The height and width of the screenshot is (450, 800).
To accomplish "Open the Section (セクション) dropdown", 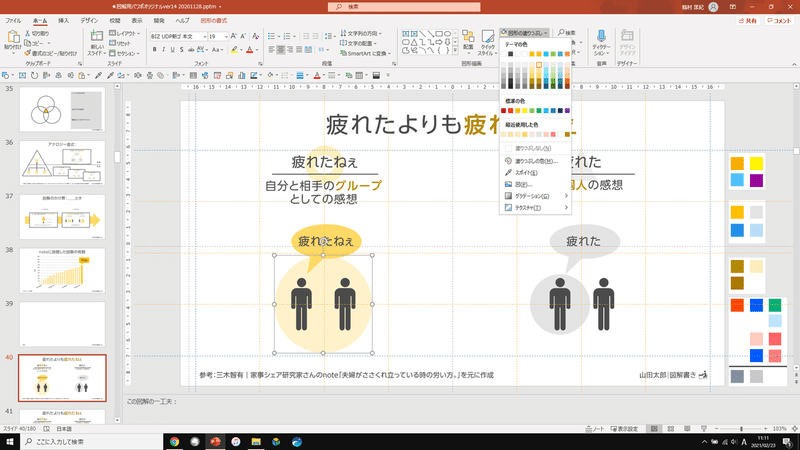I will pos(124,53).
